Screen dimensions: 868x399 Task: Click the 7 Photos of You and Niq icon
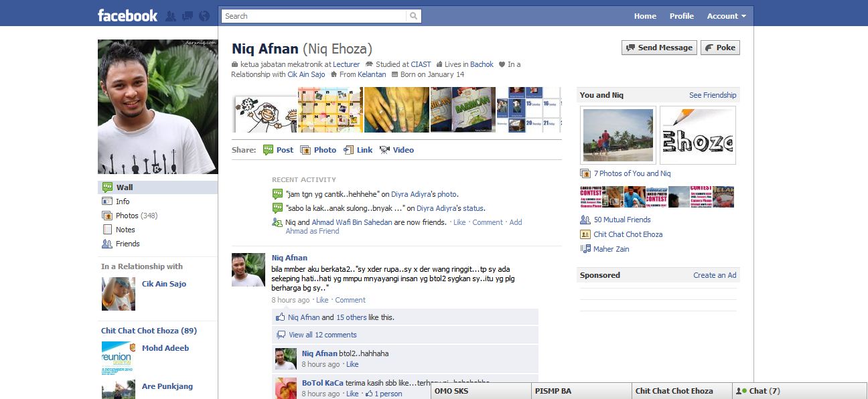coord(585,173)
